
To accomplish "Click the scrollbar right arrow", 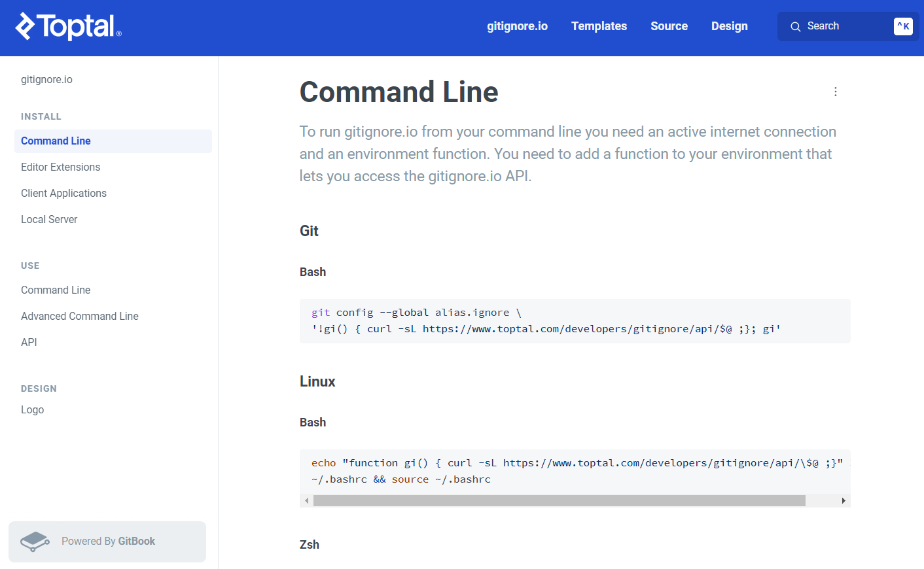I will coord(844,500).
